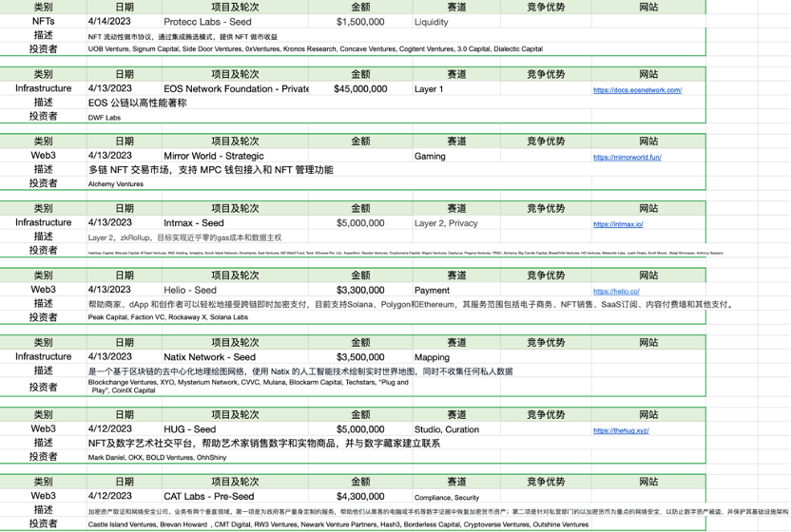Select the $4,300,000 amount cell
The height and width of the screenshot is (532, 791).
[360, 496]
